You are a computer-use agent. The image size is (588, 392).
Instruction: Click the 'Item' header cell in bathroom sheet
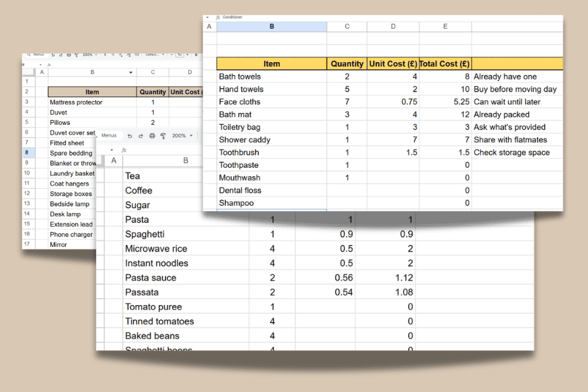pyautogui.click(x=272, y=64)
